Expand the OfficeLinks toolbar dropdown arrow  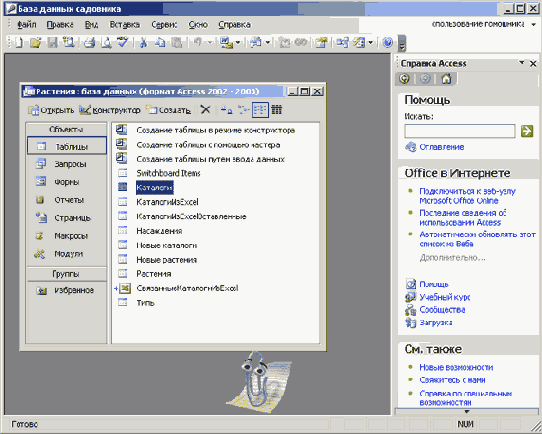(x=237, y=43)
